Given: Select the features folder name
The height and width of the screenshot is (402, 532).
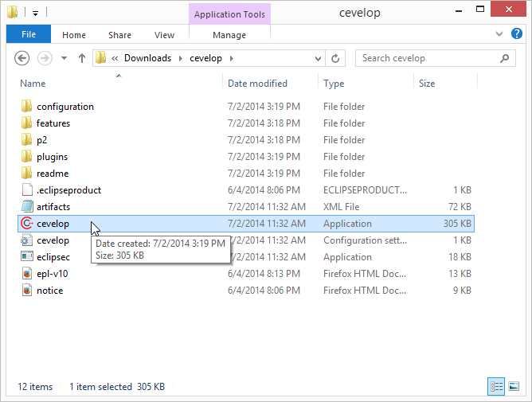Looking at the screenshot, I should click(x=53, y=123).
